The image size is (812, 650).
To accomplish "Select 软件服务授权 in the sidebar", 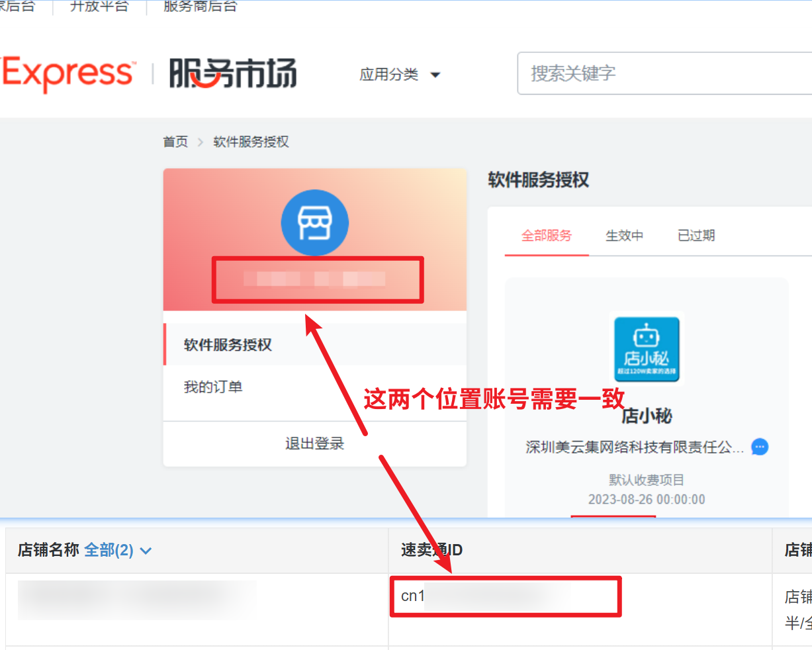I will point(315,344).
